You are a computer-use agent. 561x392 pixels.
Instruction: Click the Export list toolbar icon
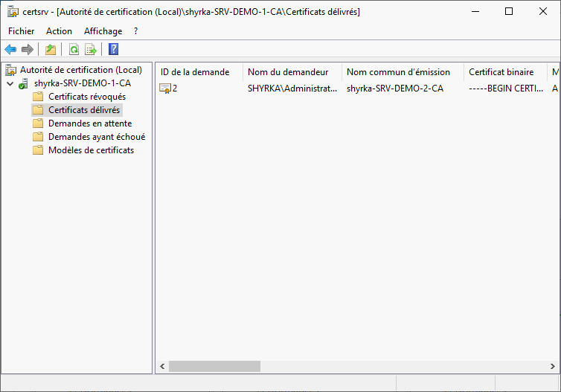(91, 50)
